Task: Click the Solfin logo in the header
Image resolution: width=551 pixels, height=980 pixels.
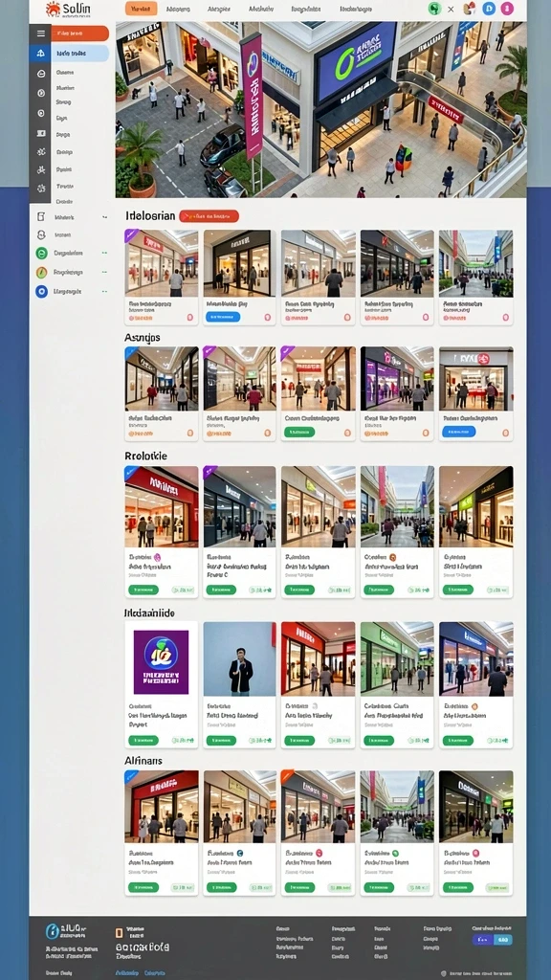Action: 68,9
